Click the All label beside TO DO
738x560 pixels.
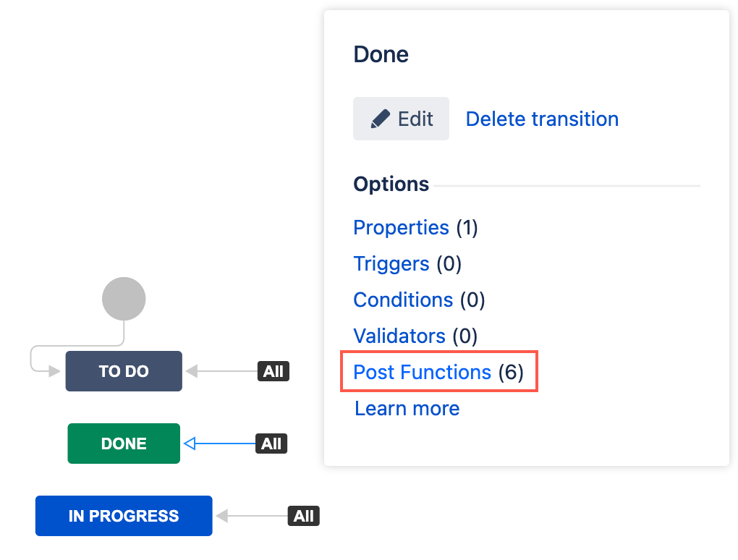click(x=273, y=372)
